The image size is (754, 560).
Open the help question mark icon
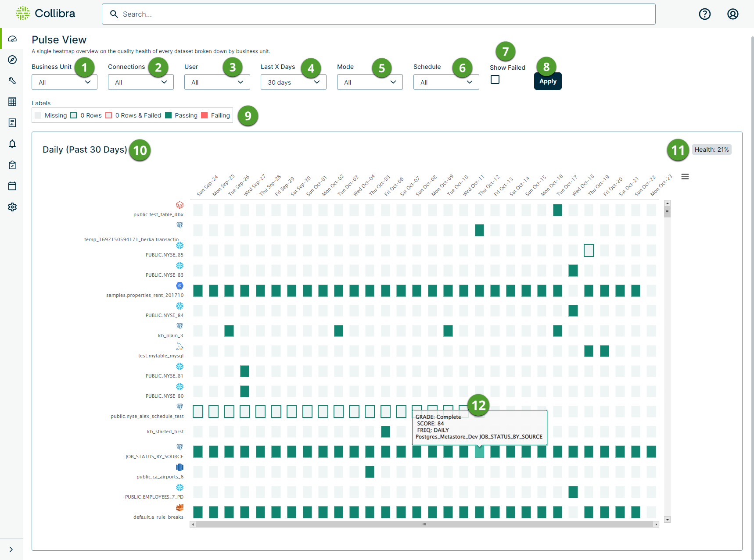pos(704,14)
